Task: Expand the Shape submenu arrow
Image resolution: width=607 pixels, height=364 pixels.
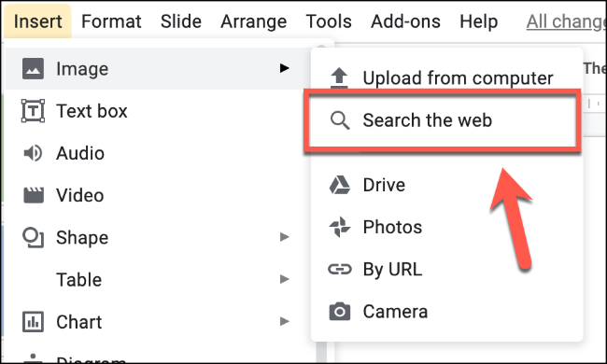Action: 285,237
